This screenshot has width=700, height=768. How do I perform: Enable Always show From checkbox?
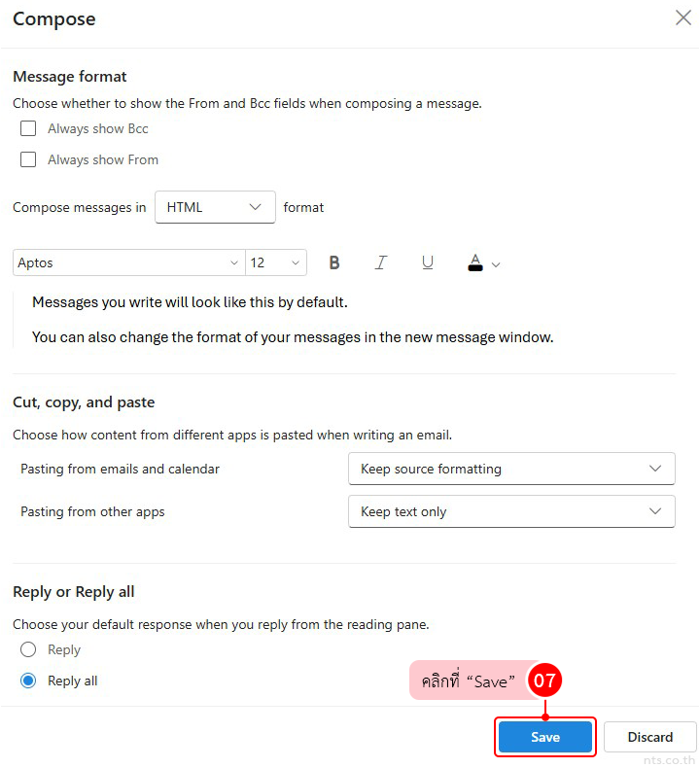pos(28,159)
